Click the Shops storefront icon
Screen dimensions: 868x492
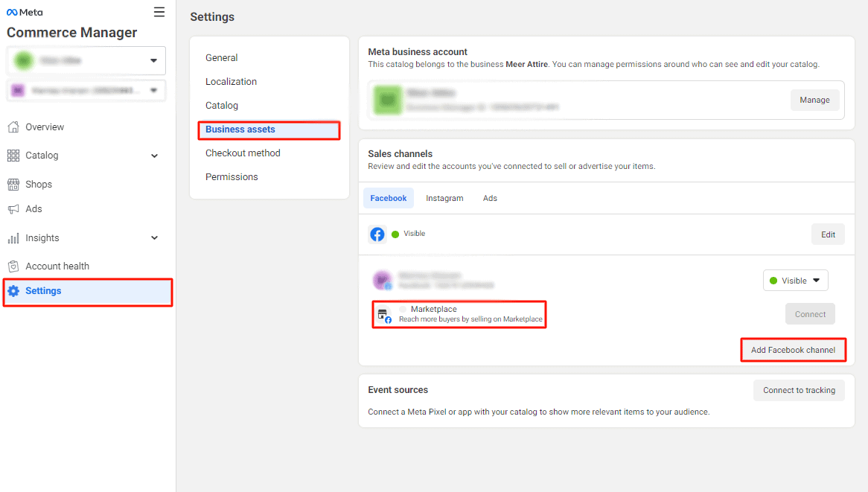(15, 184)
